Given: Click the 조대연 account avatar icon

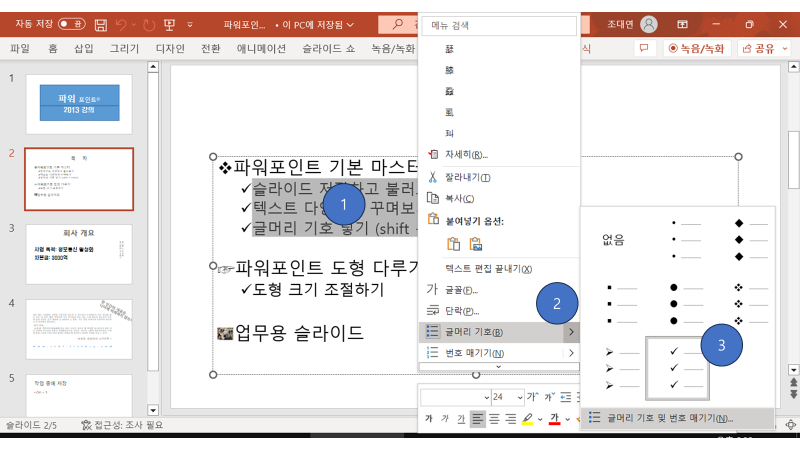Looking at the screenshot, I should point(648,24).
